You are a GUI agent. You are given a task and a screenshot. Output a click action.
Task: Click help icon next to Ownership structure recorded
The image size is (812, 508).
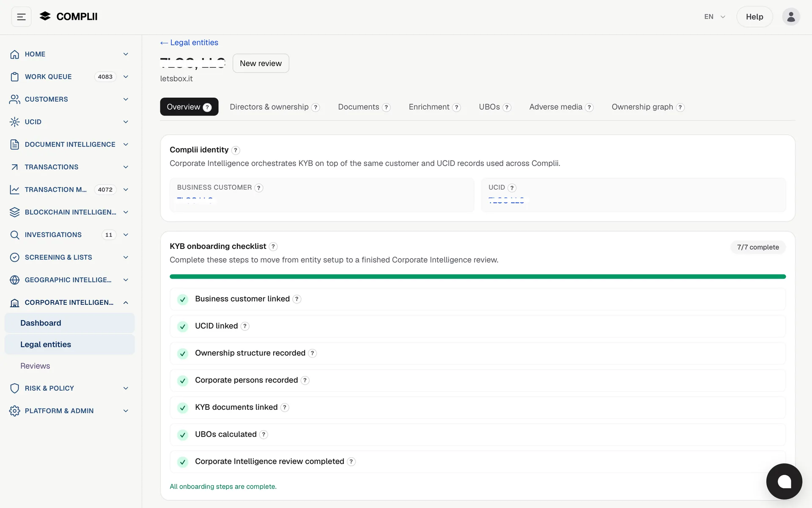312,353
